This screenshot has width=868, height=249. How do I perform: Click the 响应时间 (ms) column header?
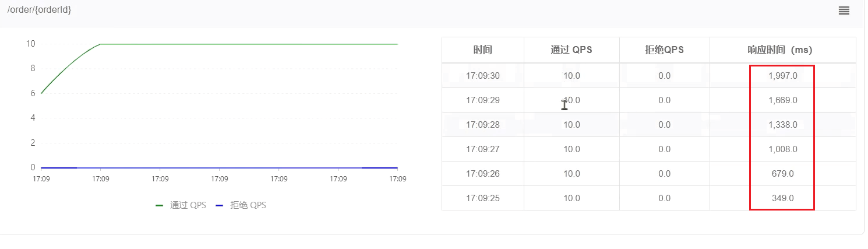[782, 50]
